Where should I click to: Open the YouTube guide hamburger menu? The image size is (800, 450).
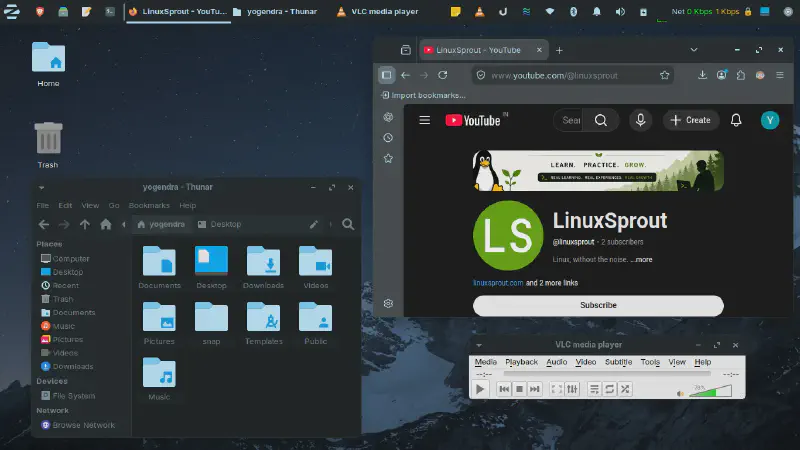click(424, 120)
